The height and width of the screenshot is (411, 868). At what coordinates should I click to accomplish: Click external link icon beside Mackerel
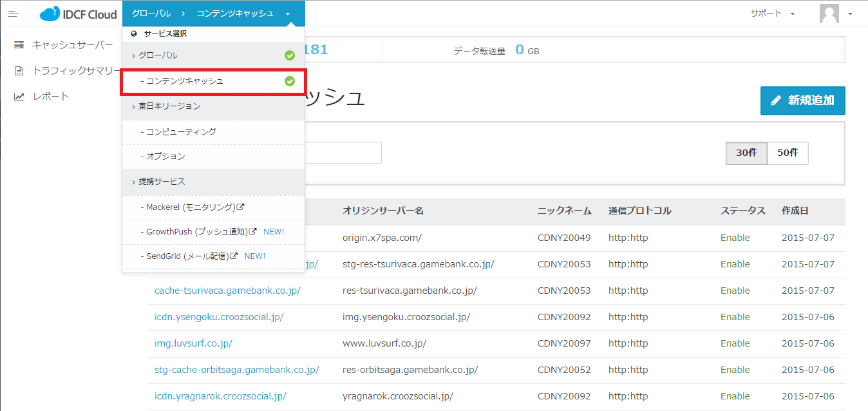[241, 207]
